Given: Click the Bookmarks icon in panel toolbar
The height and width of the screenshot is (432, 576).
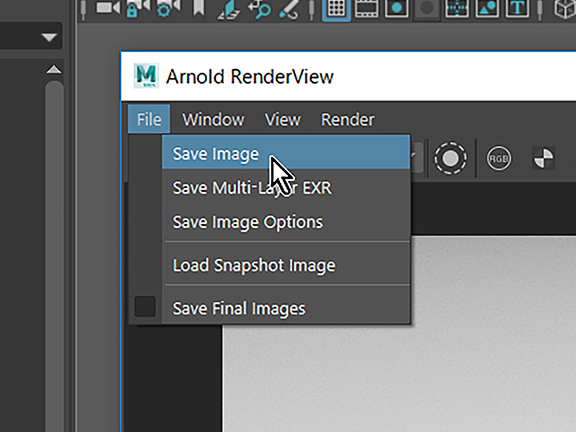Looking at the screenshot, I should click(x=199, y=8).
